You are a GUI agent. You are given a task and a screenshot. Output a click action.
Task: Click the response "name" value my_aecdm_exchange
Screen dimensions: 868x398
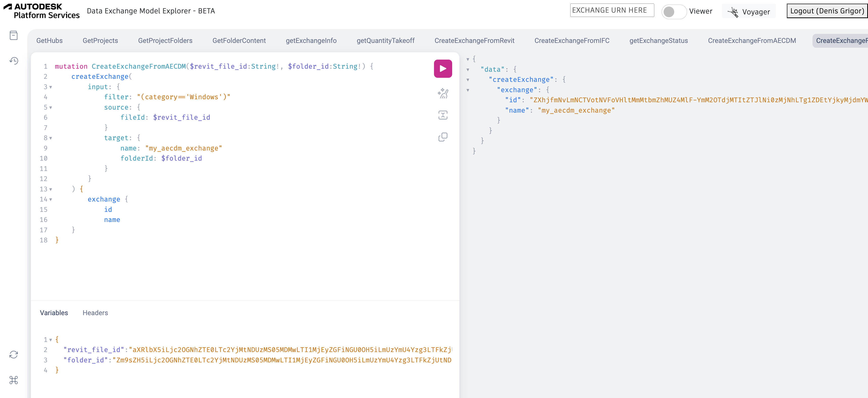576,111
